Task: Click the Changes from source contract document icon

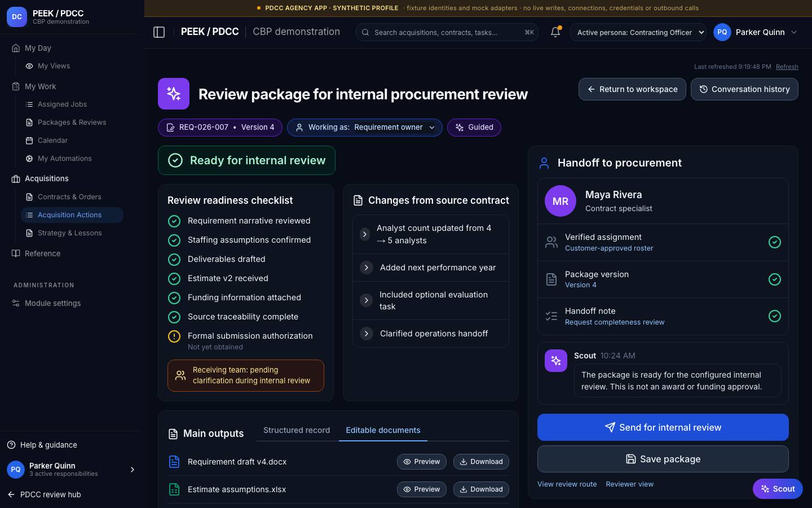Action: tap(358, 200)
